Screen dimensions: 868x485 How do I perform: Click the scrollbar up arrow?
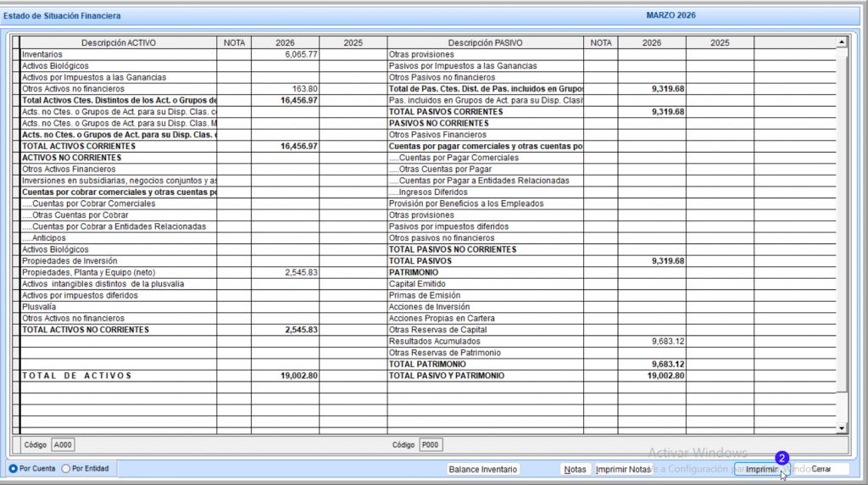tap(842, 42)
